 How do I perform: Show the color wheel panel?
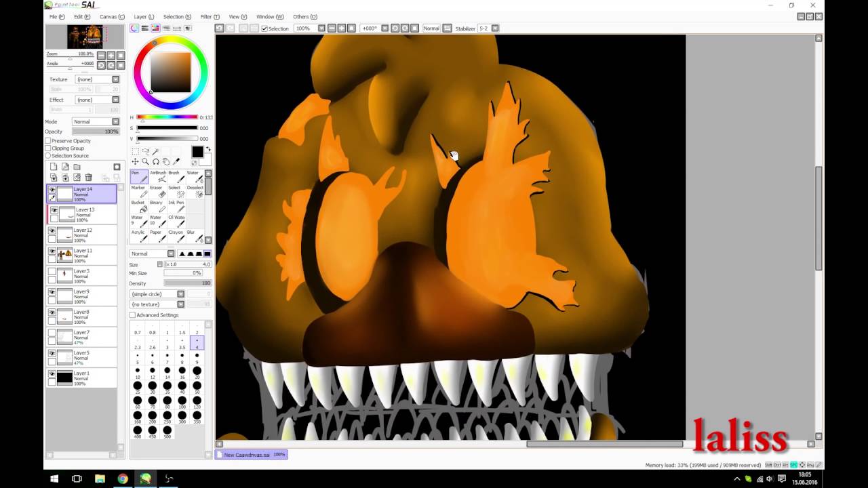tap(134, 28)
